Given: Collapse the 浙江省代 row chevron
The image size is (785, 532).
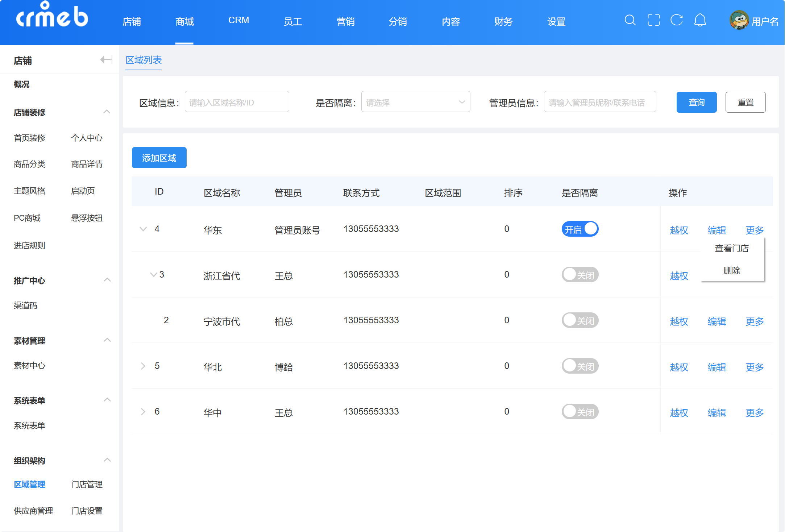Looking at the screenshot, I should tap(153, 275).
